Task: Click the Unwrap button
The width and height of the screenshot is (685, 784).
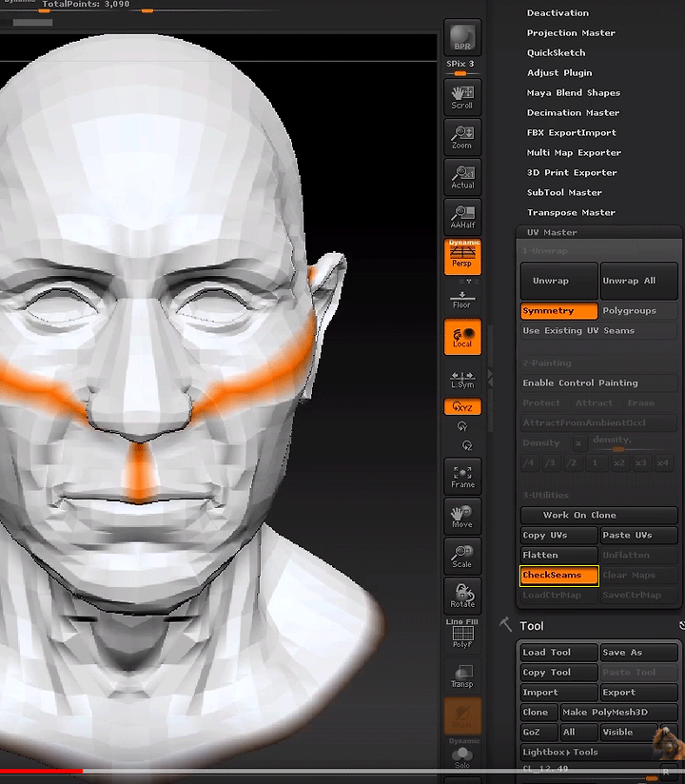Action: [559, 281]
